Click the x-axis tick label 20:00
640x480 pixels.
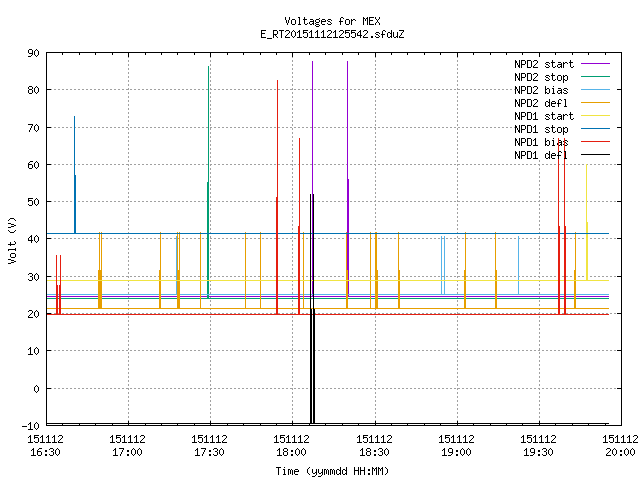(x=620, y=452)
